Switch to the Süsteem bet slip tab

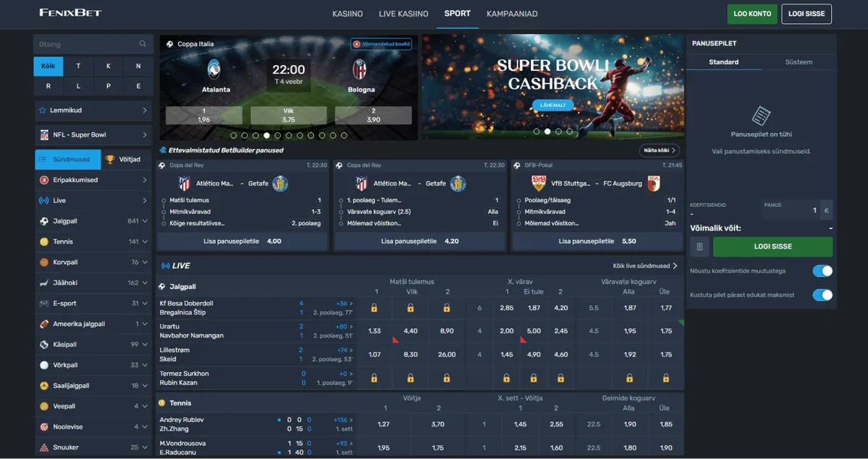click(799, 62)
